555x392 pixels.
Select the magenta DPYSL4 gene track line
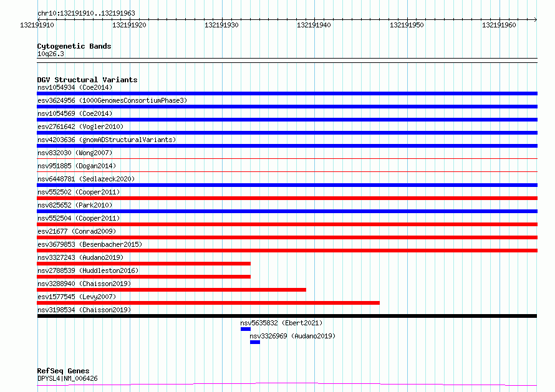287,385
